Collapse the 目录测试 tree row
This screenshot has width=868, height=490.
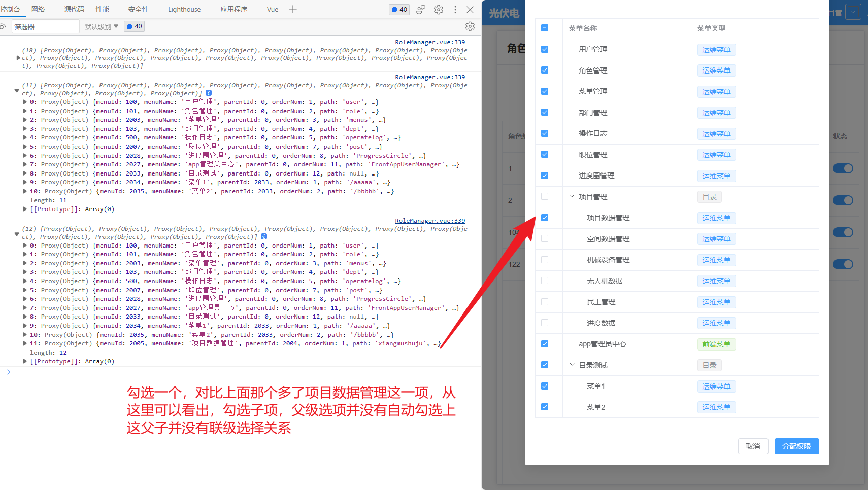pos(572,365)
